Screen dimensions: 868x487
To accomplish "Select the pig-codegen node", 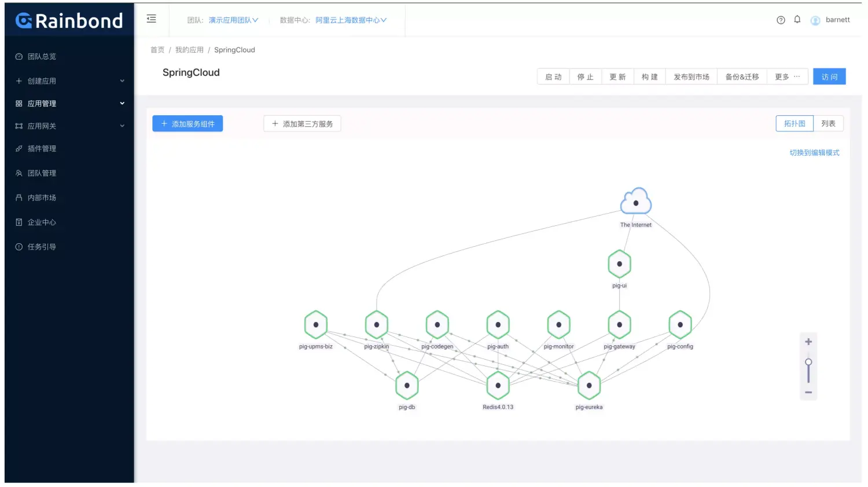I will pos(437,325).
